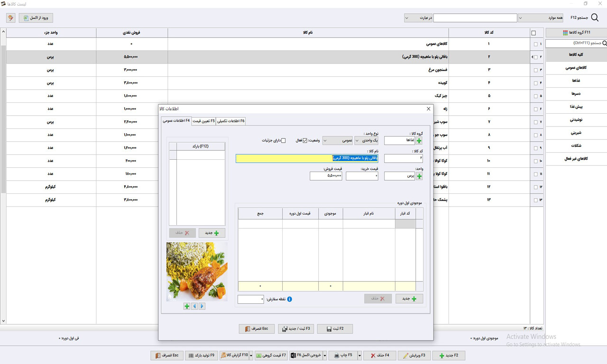Click the جدید button under the barcode list
Screen dimensions: 607x364
[212, 233]
